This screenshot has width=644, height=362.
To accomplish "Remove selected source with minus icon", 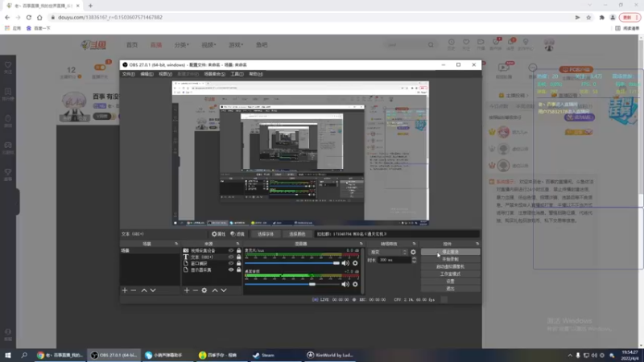I will point(196,290).
